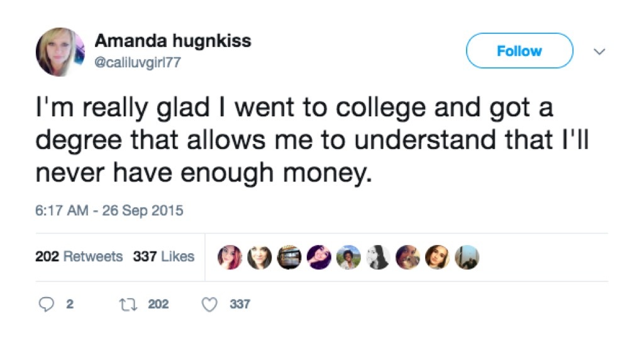View liker avatar with red hair

point(229,257)
